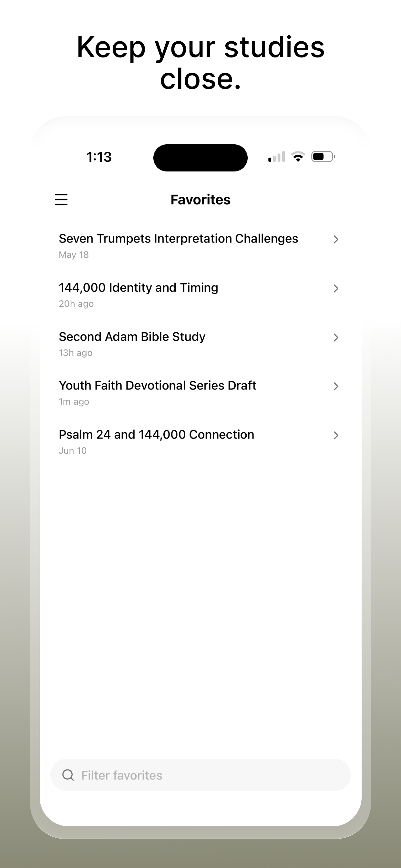Tap chevron beside Psalm 24 and 144,000 Connection
The width and height of the screenshot is (401, 868).
(x=336, y=435)
